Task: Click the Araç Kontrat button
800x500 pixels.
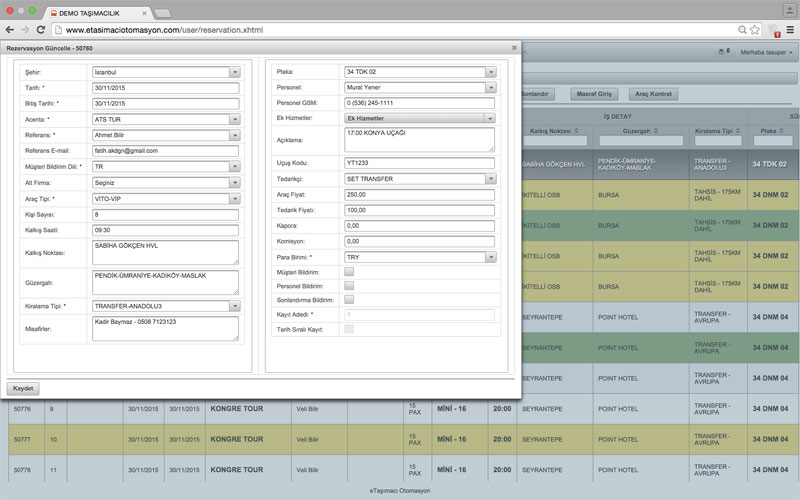Action: (654, 94)
